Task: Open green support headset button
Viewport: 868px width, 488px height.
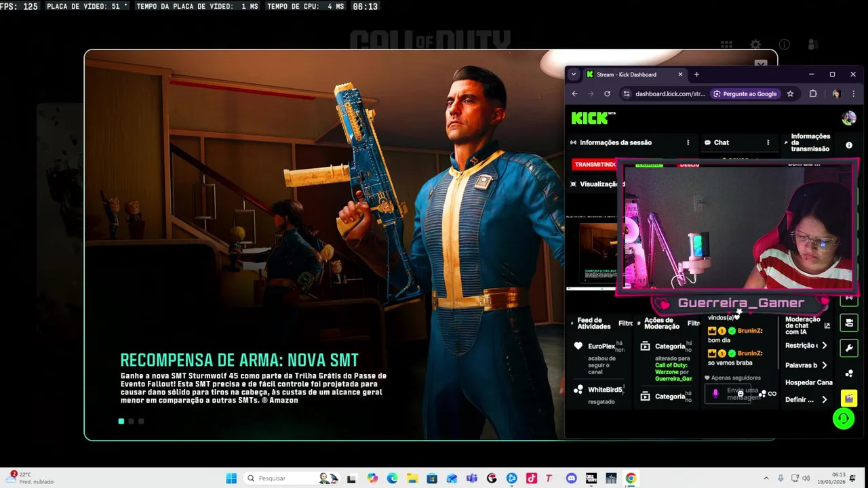Action: [843, 419]
